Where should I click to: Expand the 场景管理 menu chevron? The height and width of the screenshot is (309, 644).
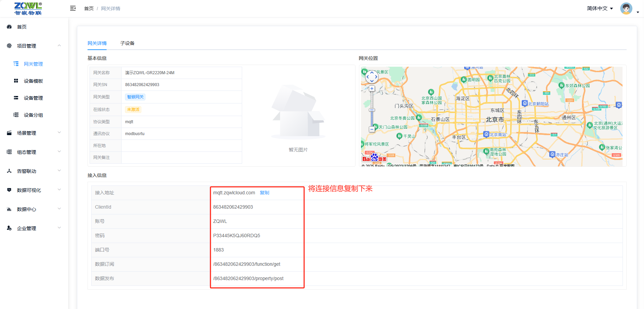pyautogui.click(x=59, y=133)
